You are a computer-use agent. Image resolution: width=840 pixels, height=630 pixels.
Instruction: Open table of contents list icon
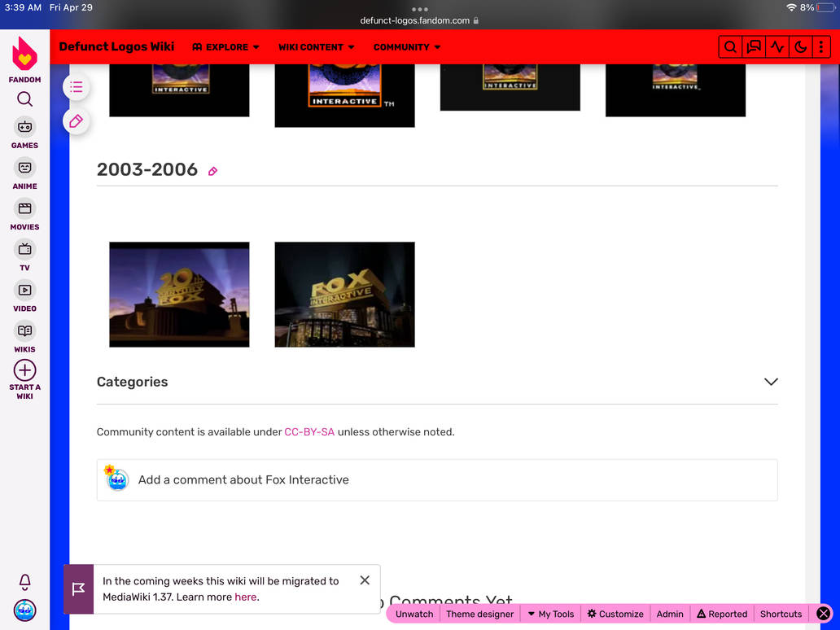coord(76,87)
